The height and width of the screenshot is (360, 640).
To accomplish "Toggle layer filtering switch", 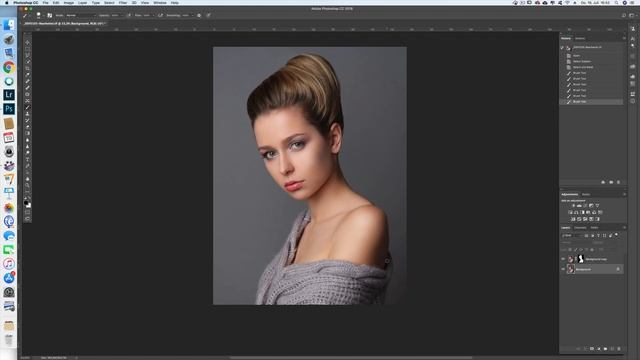I will tap(617, 235).
